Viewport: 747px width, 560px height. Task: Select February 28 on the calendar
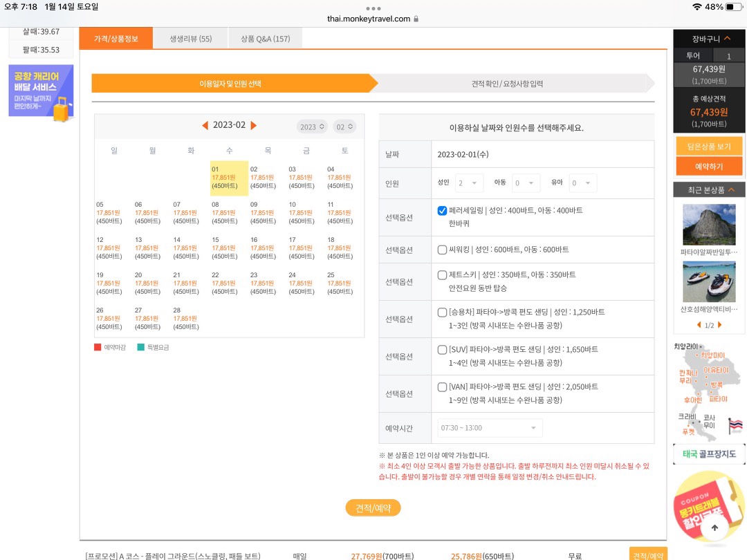[x=191, y=319]
